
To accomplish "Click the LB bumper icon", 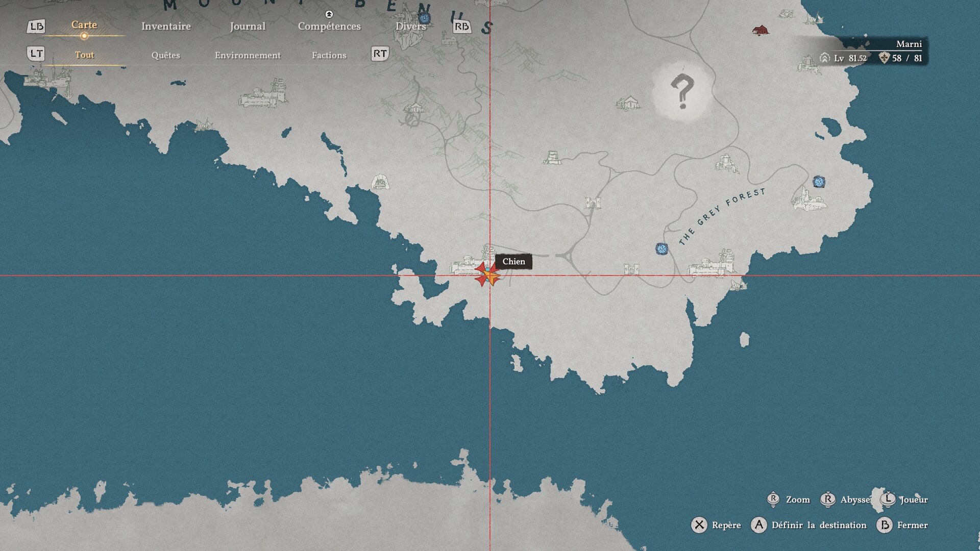I will [36, 26].
